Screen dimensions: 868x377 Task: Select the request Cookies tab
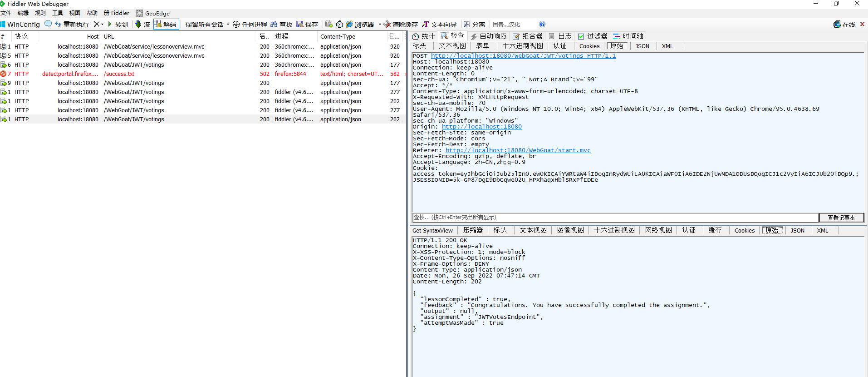[589, 46]
